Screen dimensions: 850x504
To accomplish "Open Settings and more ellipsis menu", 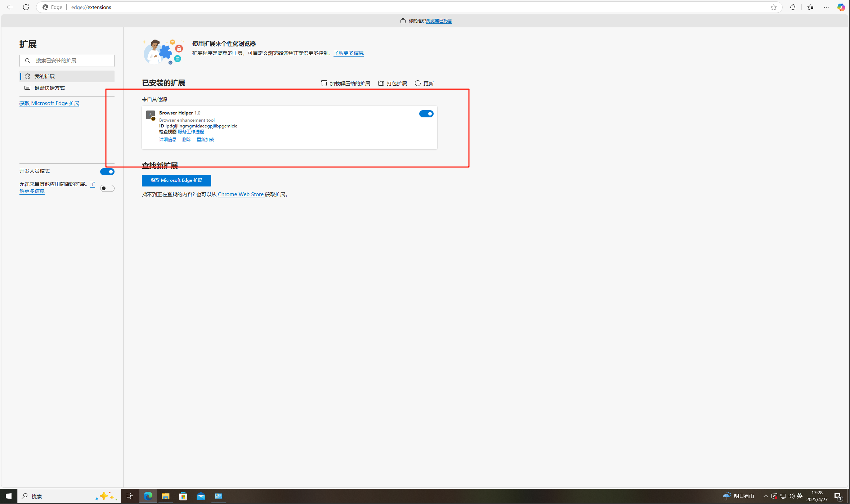I will [x=826, y=7].
